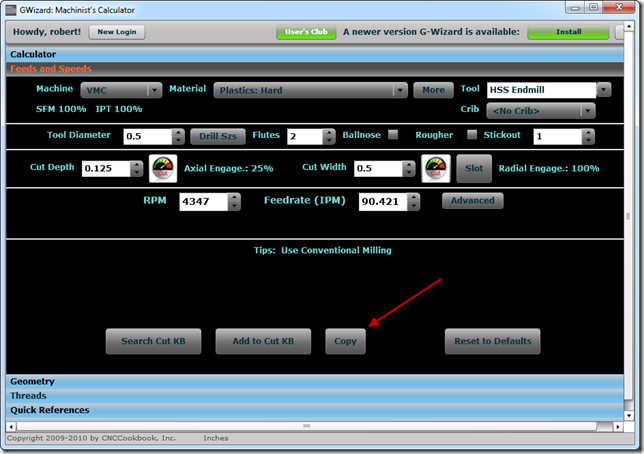This screenshot has height=454, width=644.
Task: Enable the Ballnose checkbox
Action: point(393,134)
